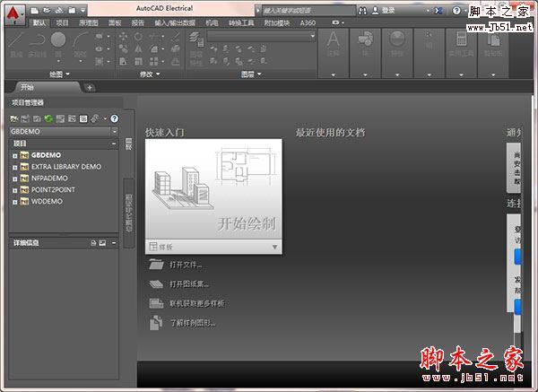Click the 打开图纸集... link
538x392 pixels.
coord(188,283)
